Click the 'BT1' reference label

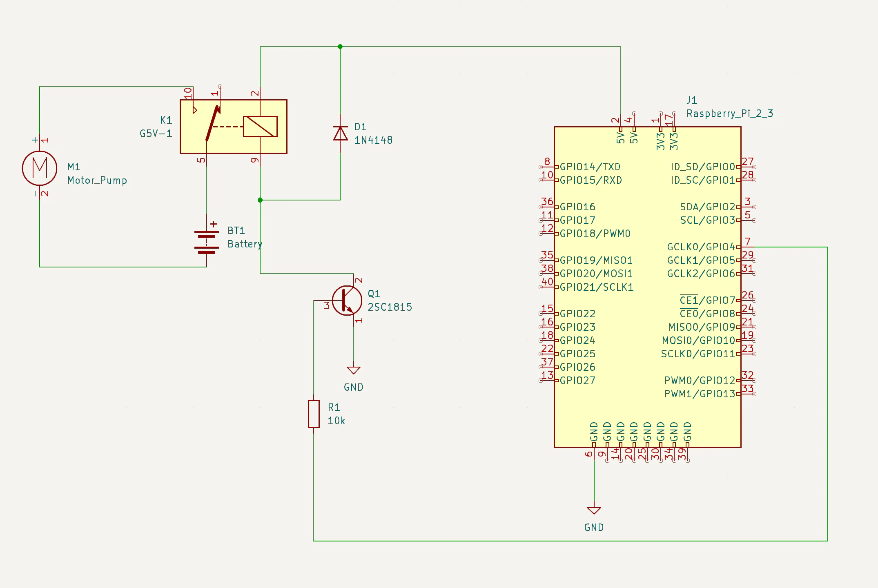(236, 230)
